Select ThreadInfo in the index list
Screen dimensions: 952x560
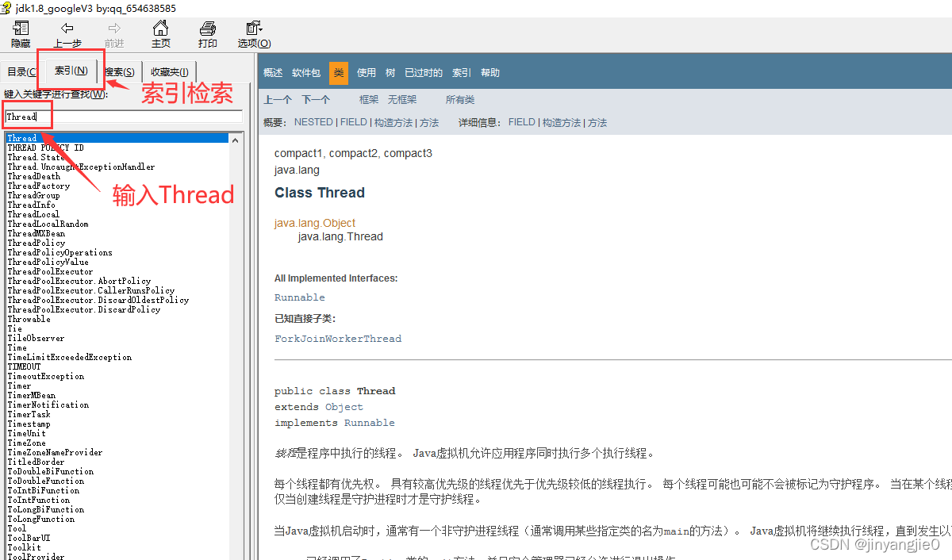pyautogui.click(x=32, y=205)
